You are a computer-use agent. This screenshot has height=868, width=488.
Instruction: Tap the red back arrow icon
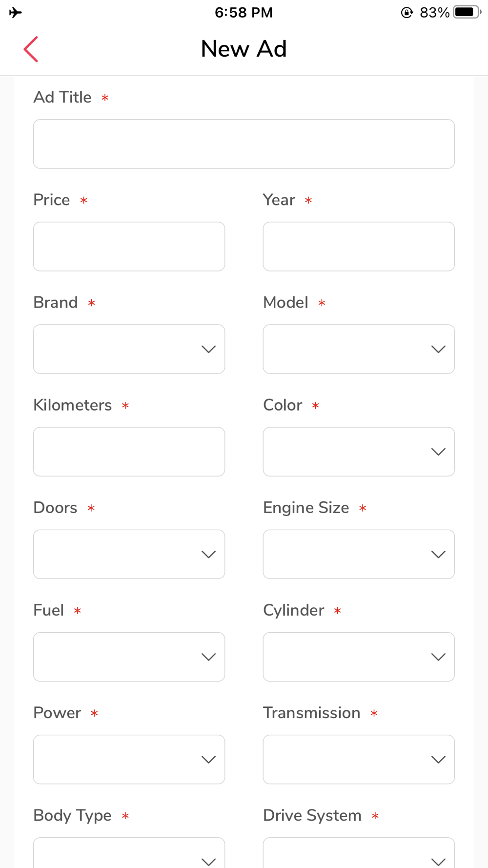31,49
